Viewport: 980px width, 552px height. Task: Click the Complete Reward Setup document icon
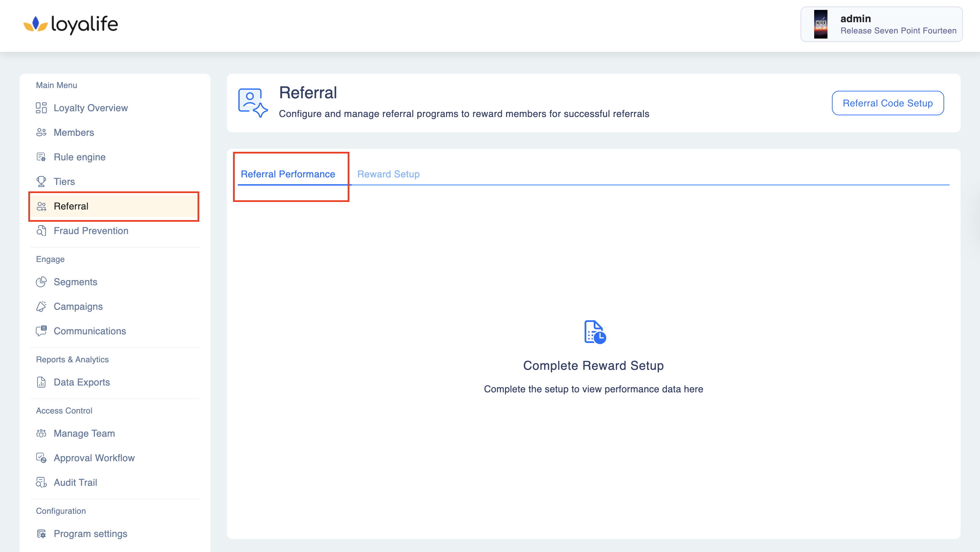(595, 332)
